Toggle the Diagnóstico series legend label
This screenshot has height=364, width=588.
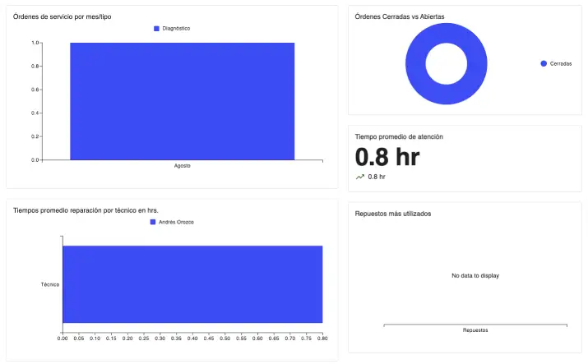tap(176, 28)
